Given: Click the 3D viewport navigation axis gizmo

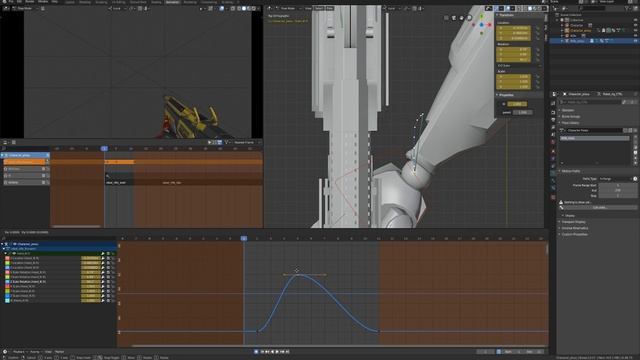Looking at the screenshot, I should pyautogui.click(x=482, y=24).
